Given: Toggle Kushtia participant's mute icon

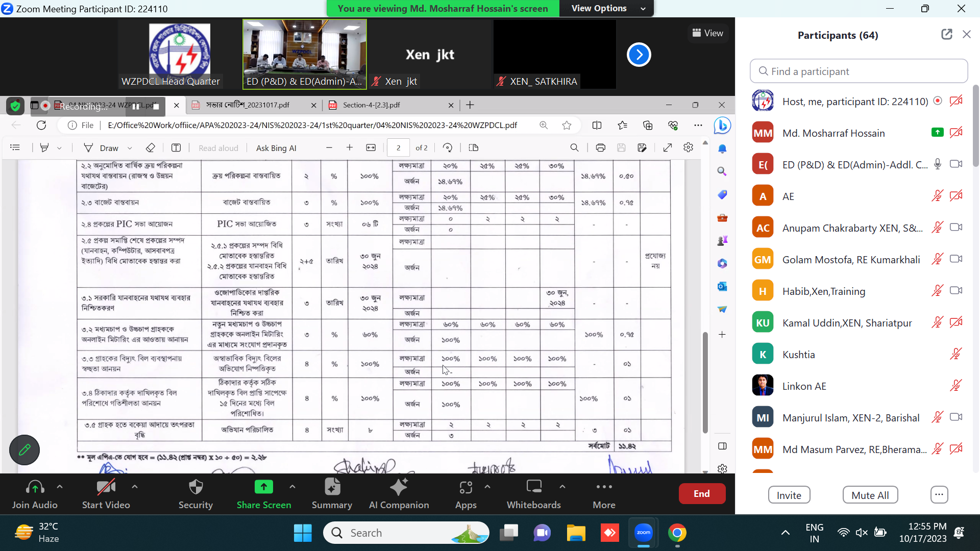Looking at the screenshot, I should pyautogui.click(x=955, y=354).
